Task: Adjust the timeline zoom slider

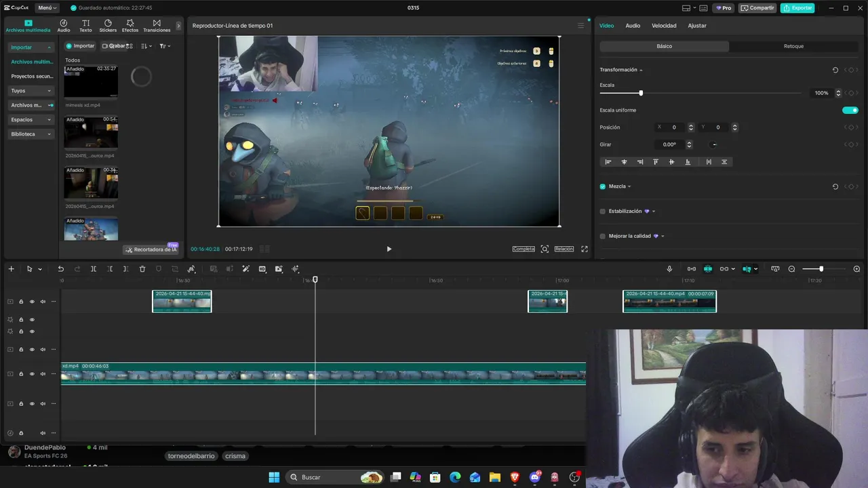Action: tap(822, 269)
